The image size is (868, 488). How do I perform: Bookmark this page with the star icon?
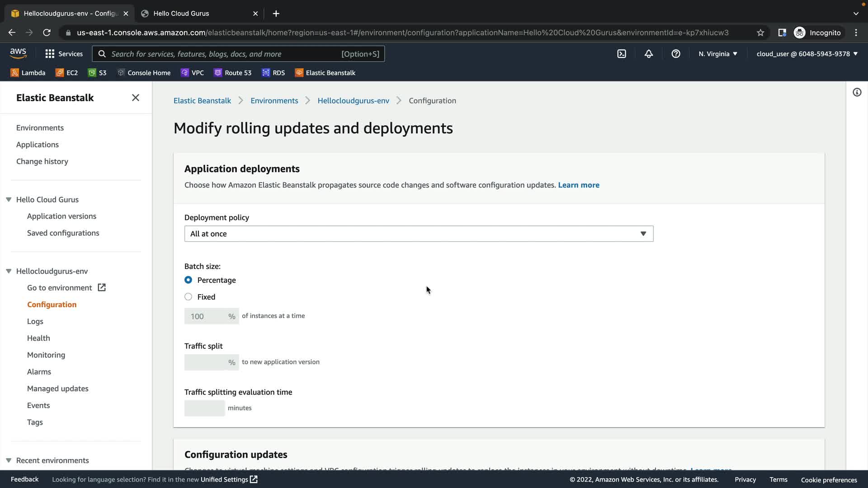click(x=760, y=33)
